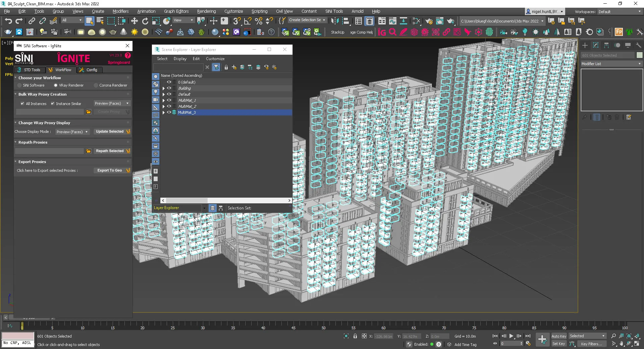Click the sun light icon in toolbar
Screen dimensions: 644x349
tap(135, 32)
